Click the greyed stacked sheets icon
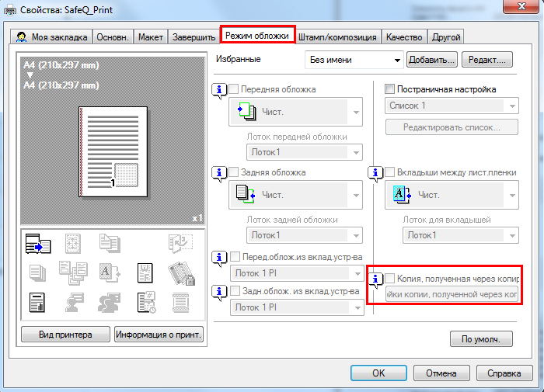544x392 pixels. tap(37, 273)
